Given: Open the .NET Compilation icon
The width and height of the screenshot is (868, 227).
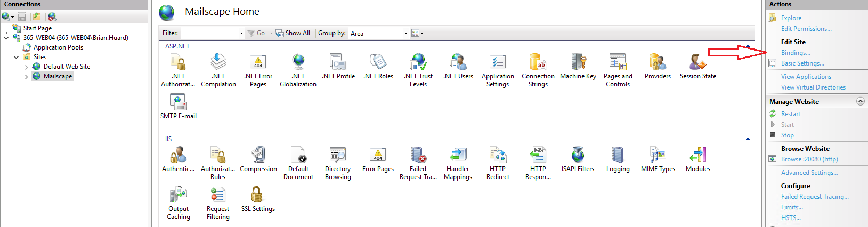Looking at the screenshot, I should coord(218,70).
